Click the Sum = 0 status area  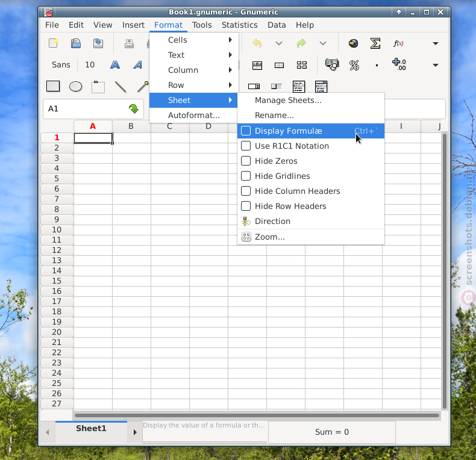[332, 432]
